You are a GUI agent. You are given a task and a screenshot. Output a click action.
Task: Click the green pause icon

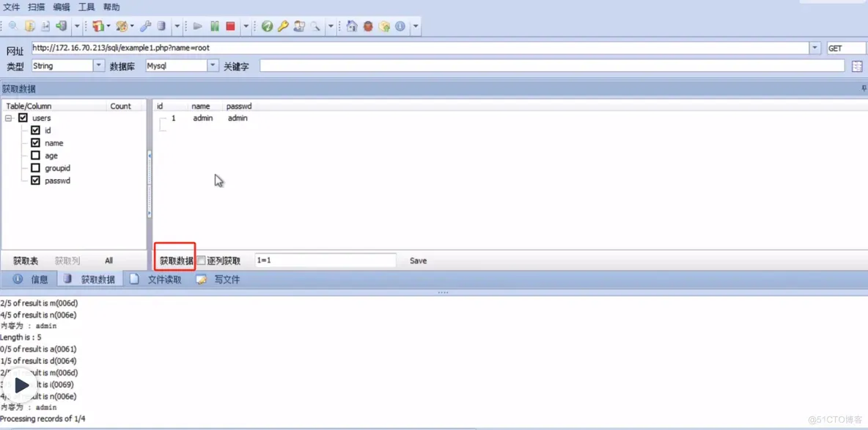click(x=215, y=26)
